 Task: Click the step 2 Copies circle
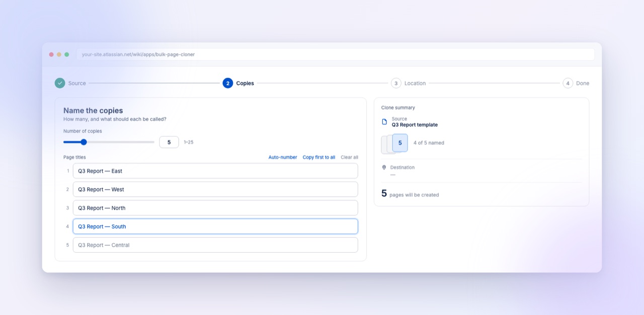pos(228,83)
